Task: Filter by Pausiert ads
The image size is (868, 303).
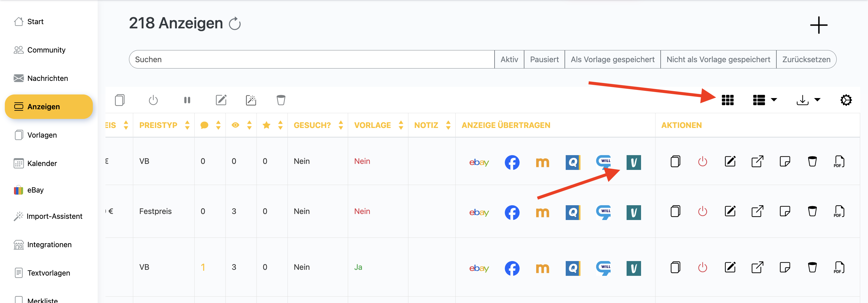Action: [x=544, y=59]
